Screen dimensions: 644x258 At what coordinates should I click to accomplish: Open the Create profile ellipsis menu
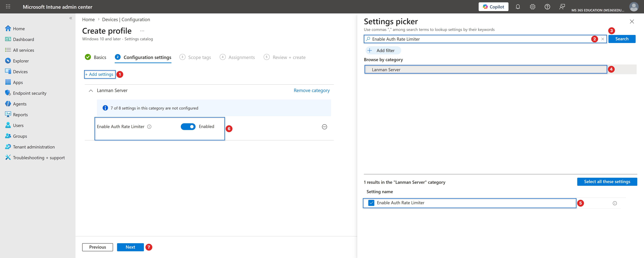[142, 31]
